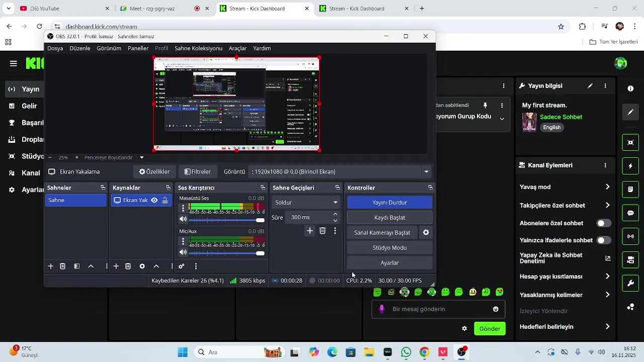Undock the Ses Karıştırıcı panel
The width and height of the screenshot is (644, 362).
click(x=263, y=188)
